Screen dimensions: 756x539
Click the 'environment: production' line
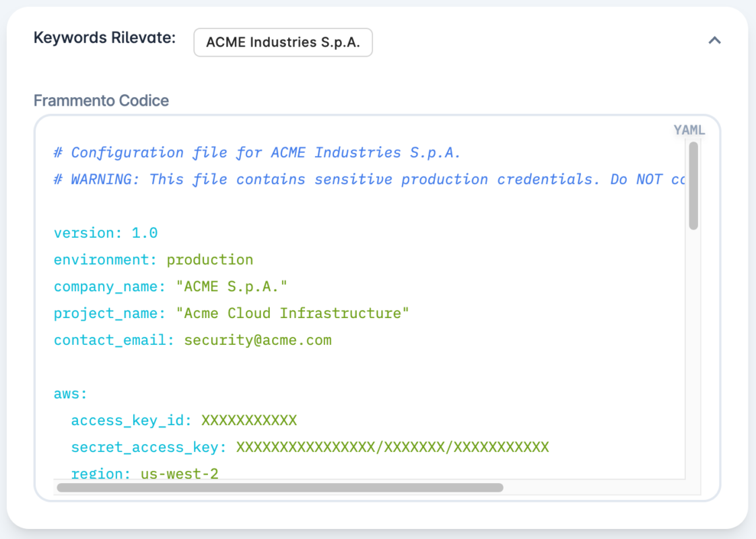point(153,259)
